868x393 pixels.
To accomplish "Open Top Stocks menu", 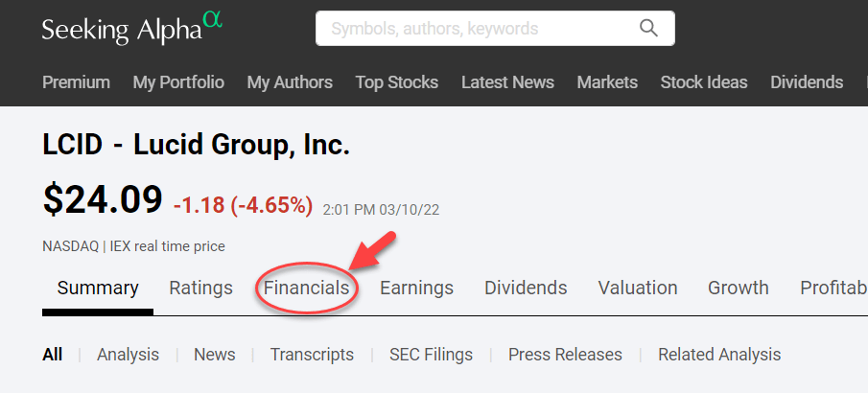I will point(396,82).
